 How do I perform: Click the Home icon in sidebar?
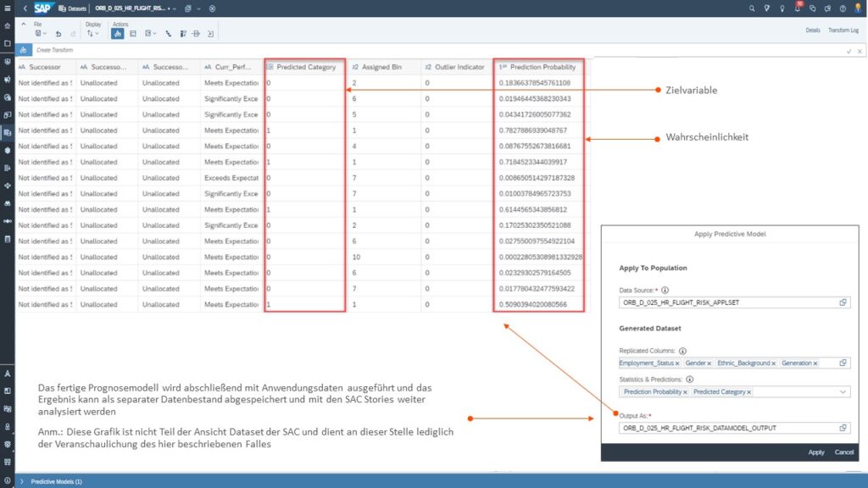[x=8, y=25]
